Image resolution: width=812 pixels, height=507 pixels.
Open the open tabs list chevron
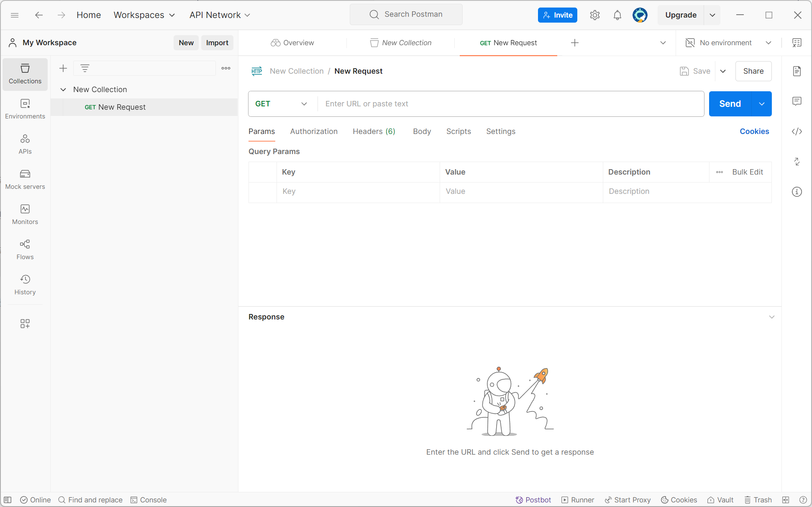click(x=663, y=43)
